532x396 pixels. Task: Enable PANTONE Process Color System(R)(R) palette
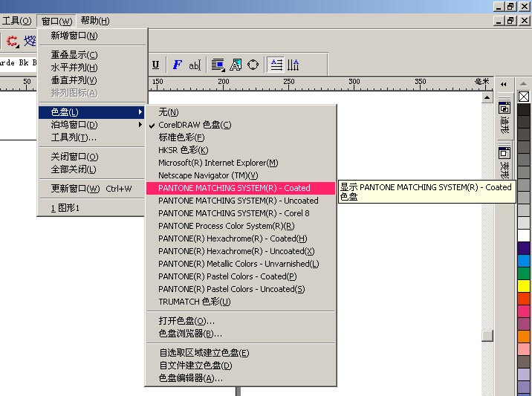[241, 226]
